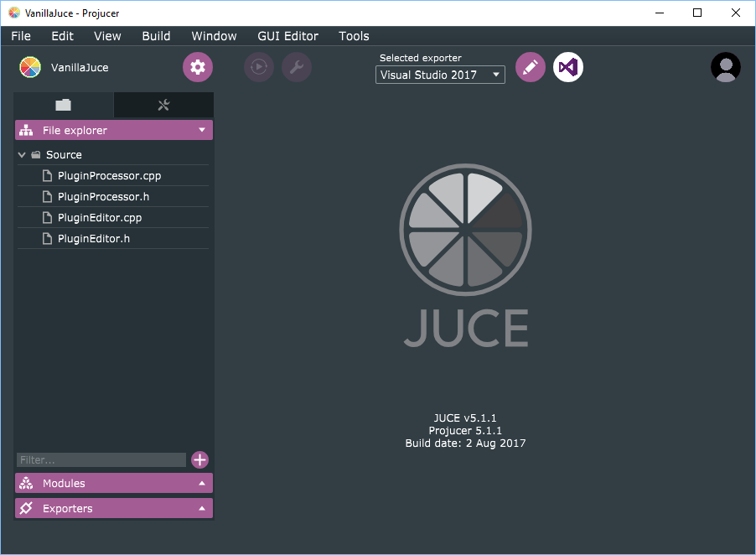Switch to the tools build tab
The width and height of the screenshot is (756, 555).
pyautogui.click(x=163, y=105)
